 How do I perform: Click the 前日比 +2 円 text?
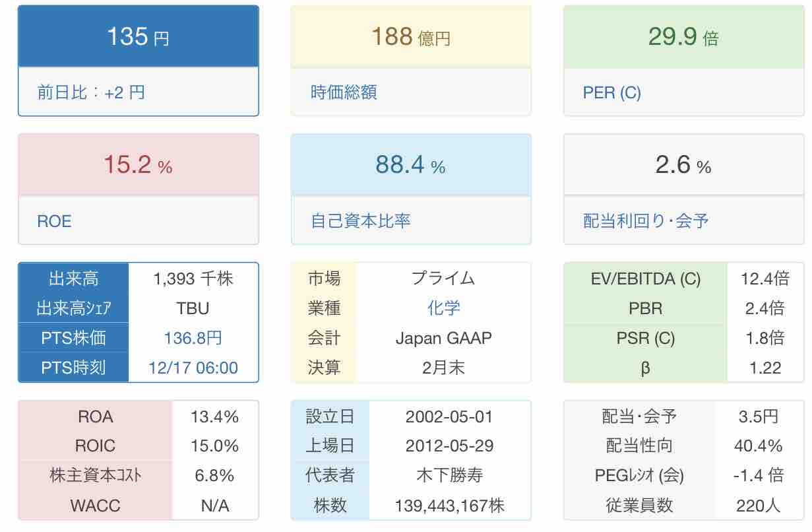[x=91, y=92]
